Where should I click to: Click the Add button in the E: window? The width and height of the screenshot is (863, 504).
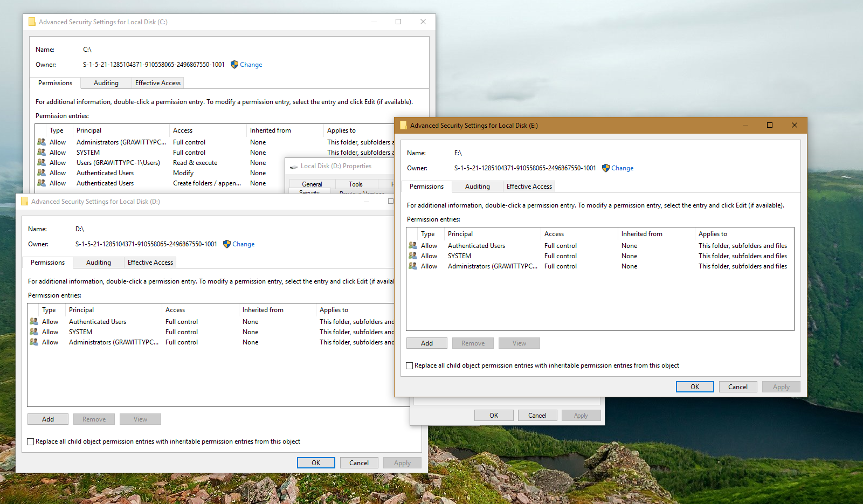(427, 343)
